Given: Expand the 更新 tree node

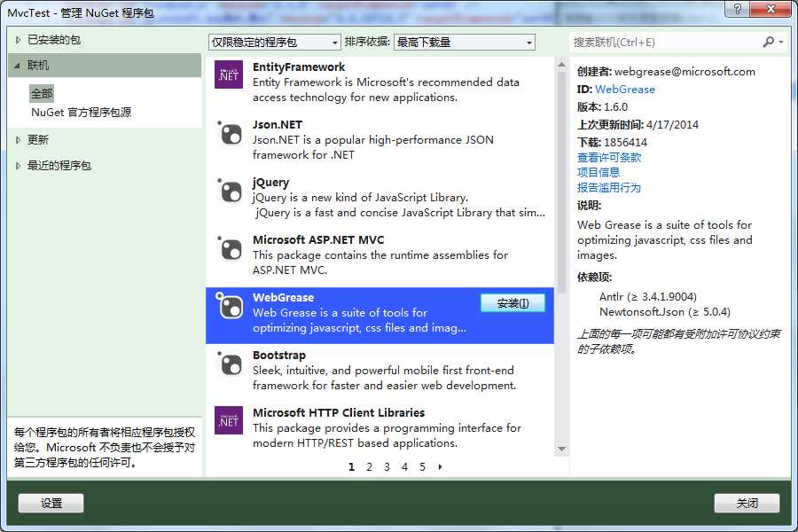Looking at the screenshot, I should click(18, 140).
